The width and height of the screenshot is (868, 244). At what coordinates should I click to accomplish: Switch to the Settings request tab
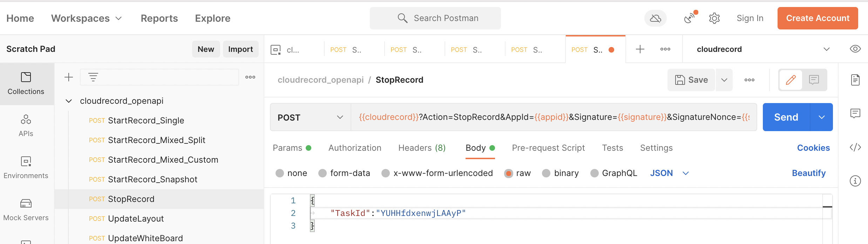click(656, 148)
